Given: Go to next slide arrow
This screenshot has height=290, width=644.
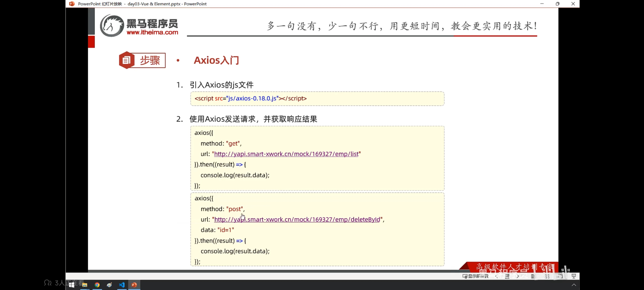Looking at the screenshot, I should point(518,276).
